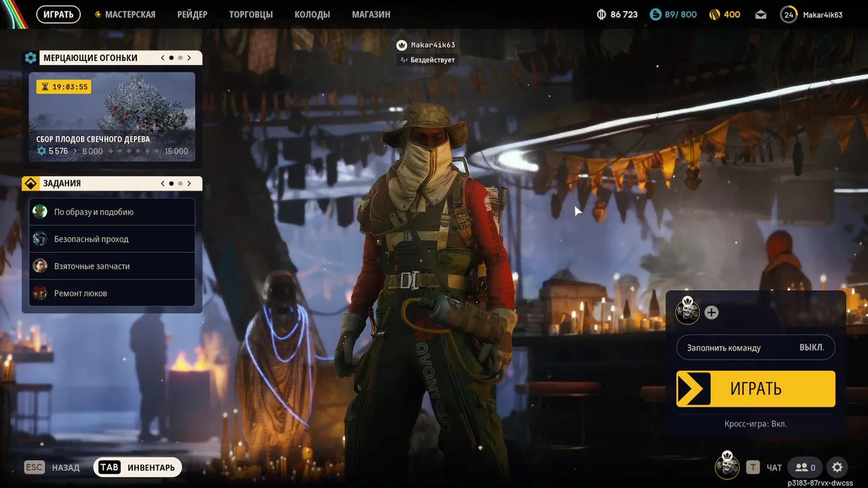Click the Бездействует status label
This screenshot has width=868, height=488.
click(427, 60)
